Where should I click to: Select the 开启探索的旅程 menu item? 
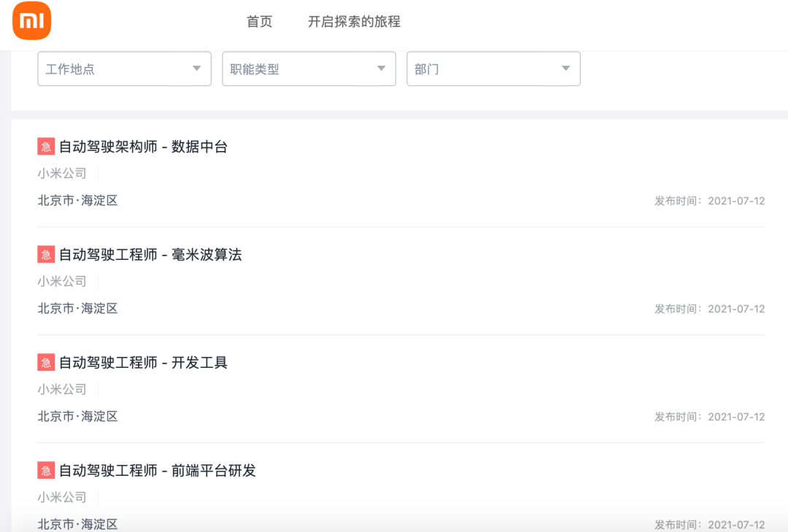point(354,22)
